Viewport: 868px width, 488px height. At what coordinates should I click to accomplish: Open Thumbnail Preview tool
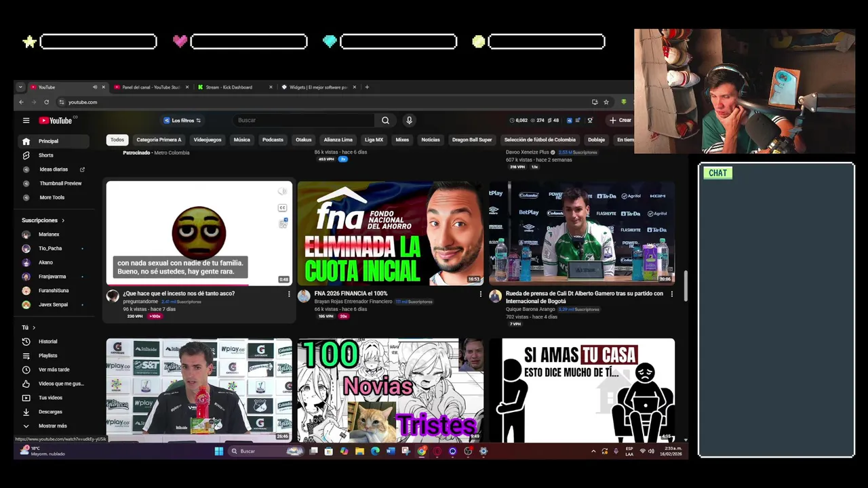53,184
